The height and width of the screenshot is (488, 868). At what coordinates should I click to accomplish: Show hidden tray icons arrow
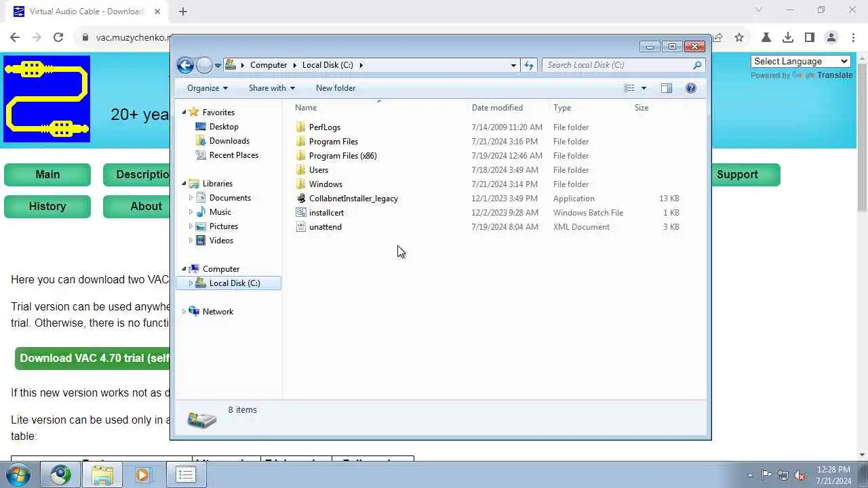click(x=750, y=475)
